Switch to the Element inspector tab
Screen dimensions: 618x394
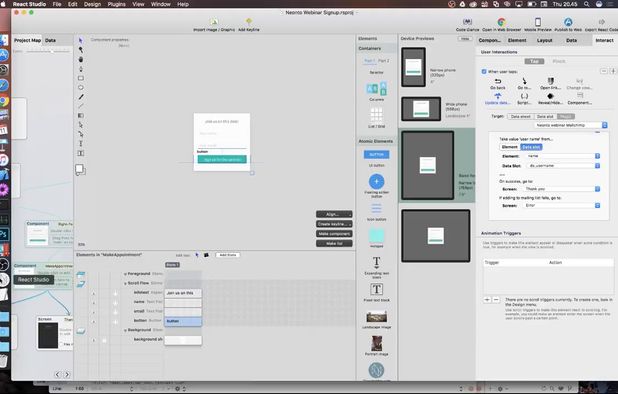(x=517, y=40)
